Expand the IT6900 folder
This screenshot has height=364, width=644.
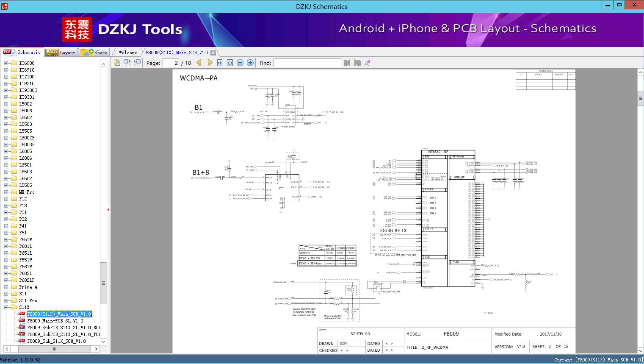point(6,63)
